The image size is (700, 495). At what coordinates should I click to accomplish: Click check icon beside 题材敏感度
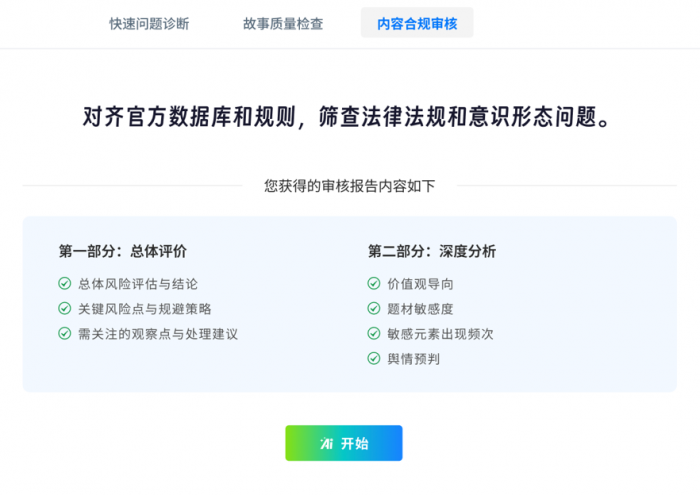tap(374, 309)
